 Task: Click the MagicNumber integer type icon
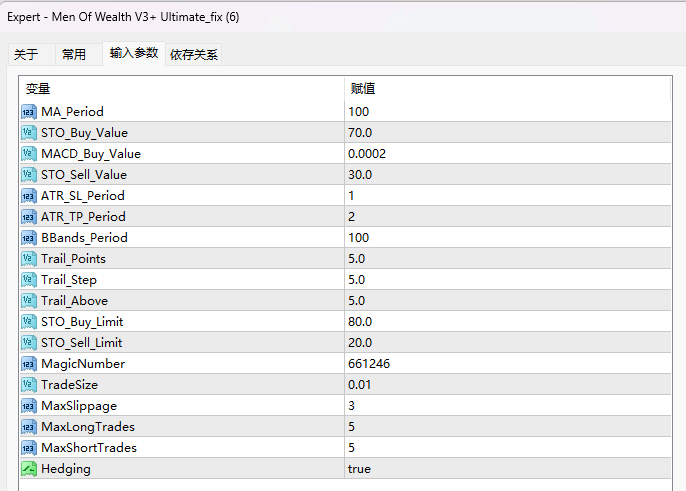click(28, 364)
